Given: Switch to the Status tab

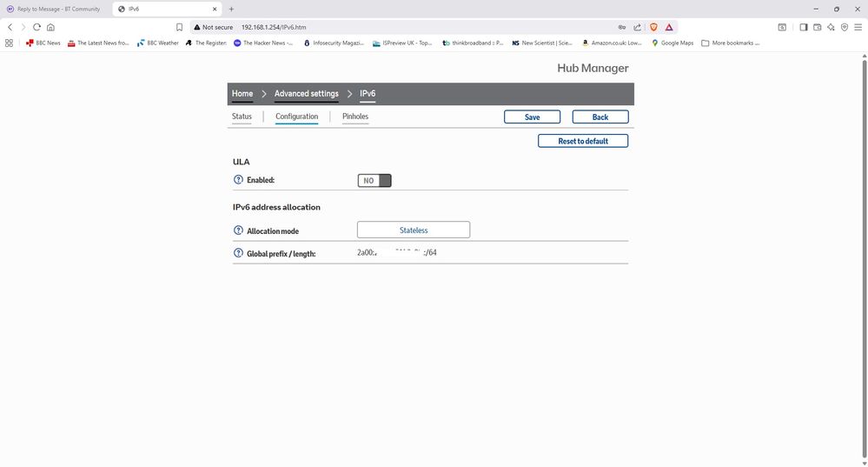Looking at the screenshot, I should [242, 117].
